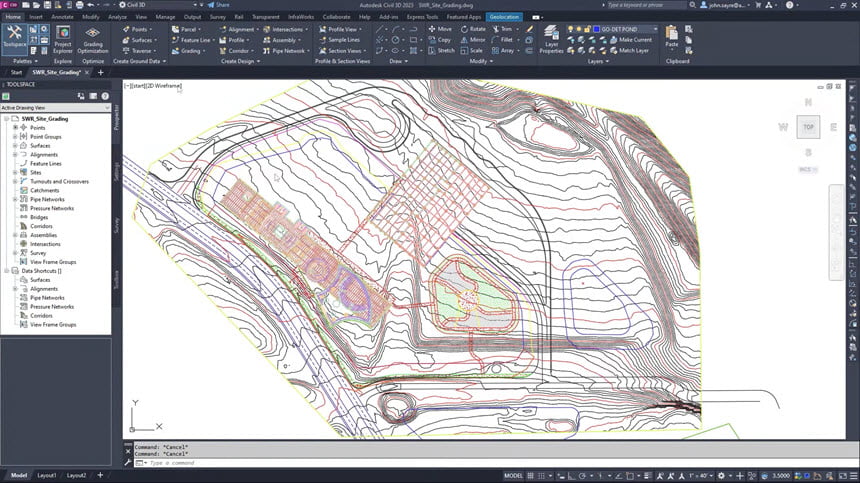Click the Circle draw tool icon
The image size is (860, 483).
tap(395, 40)
